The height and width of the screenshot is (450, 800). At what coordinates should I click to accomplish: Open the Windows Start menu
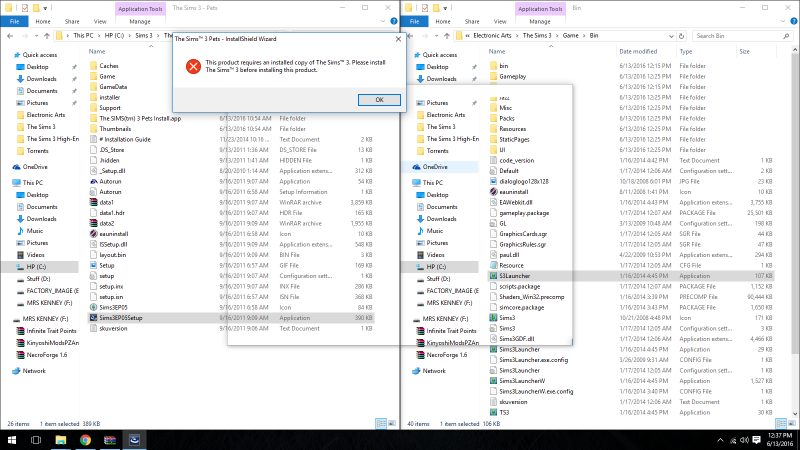pyautogui.click(x=11, y=440)
